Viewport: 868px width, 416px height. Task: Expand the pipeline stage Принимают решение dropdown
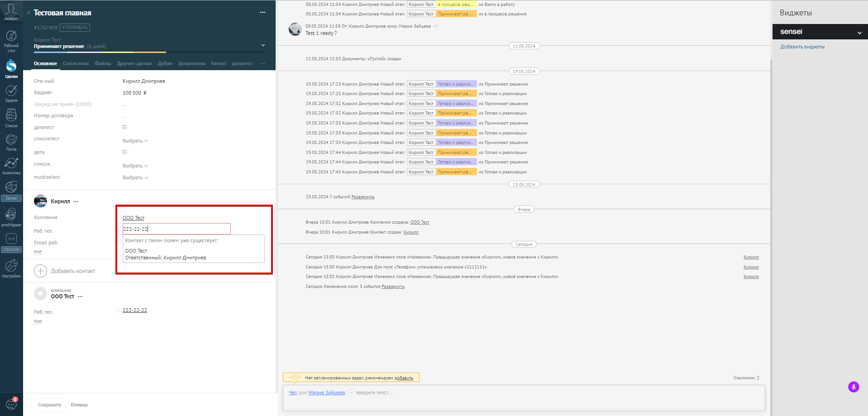[x=263, y=45]
